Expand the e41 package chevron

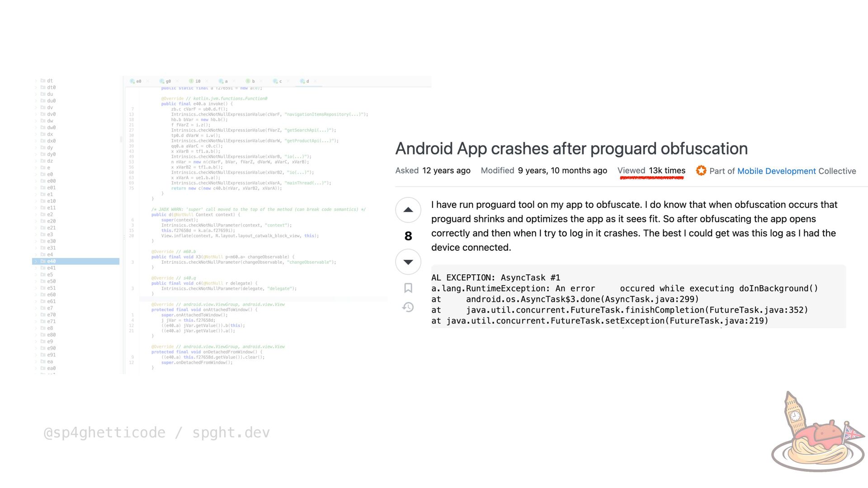pos(36,268)
